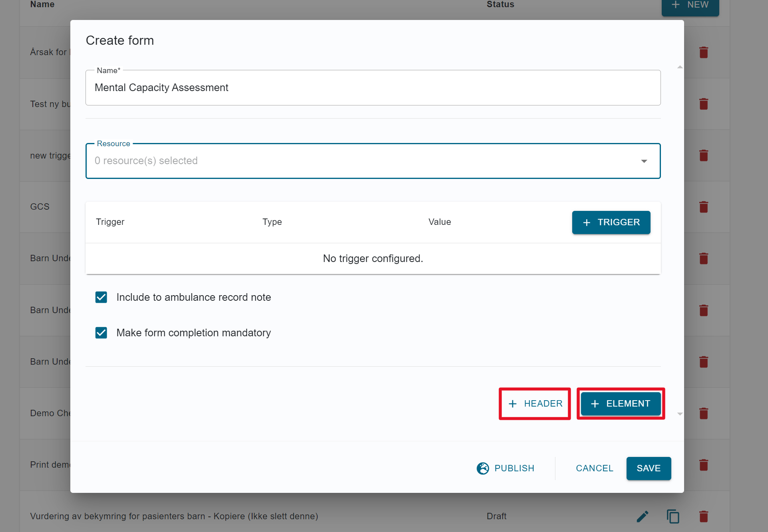Click the Draft status text

coord(496,516)
